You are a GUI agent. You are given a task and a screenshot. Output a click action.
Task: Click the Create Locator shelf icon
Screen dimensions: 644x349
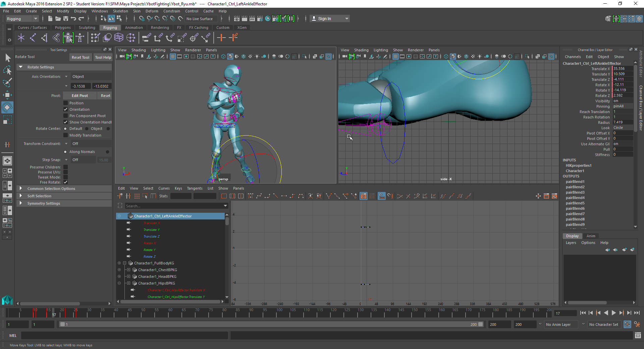[21, 38]
